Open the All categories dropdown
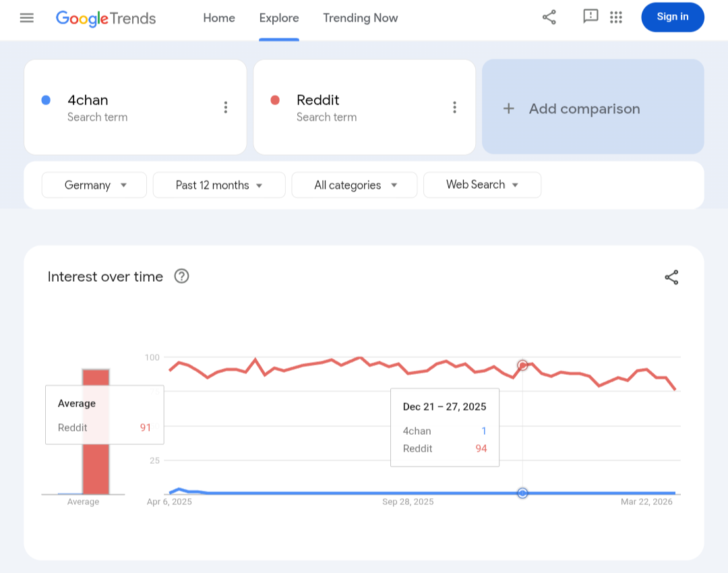 [x=355, y=185]
